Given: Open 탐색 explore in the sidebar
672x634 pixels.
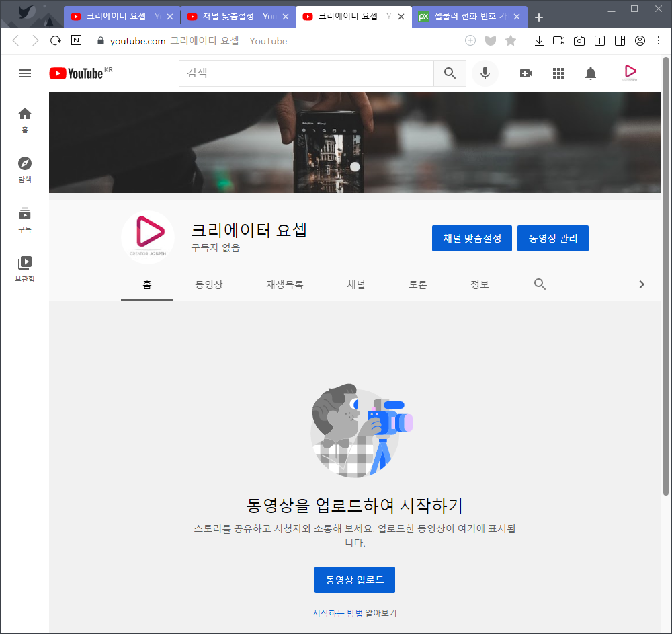Looking at the screenshot, I should coord(25,169).
